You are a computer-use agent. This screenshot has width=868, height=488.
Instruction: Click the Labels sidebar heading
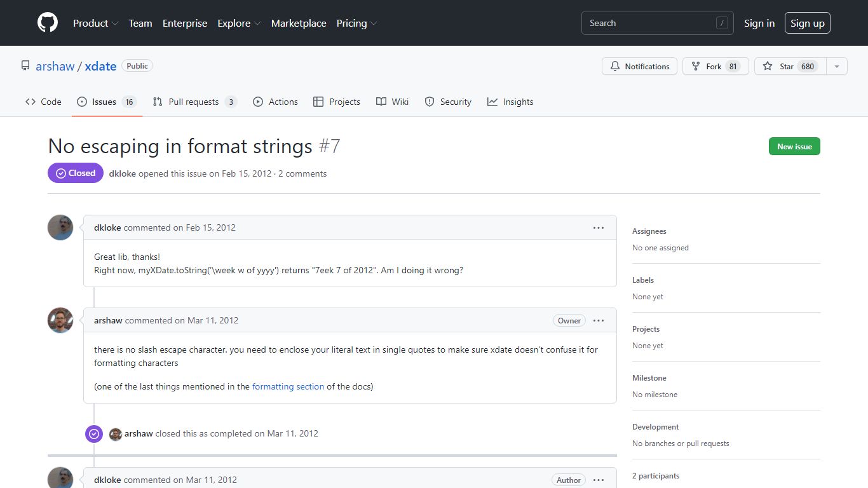click(x=643, y=280)
